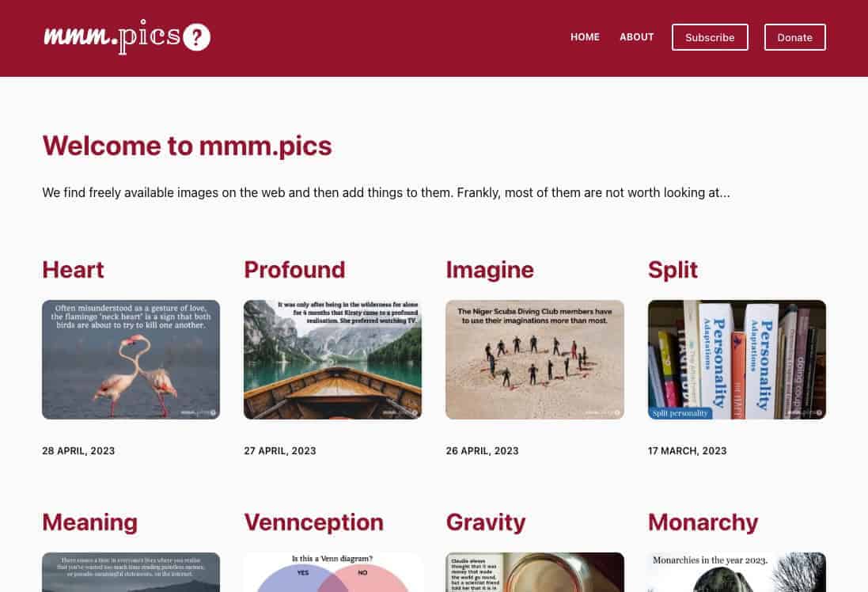Click the Subscribe button
868x592 pixels.
[710, 37]
